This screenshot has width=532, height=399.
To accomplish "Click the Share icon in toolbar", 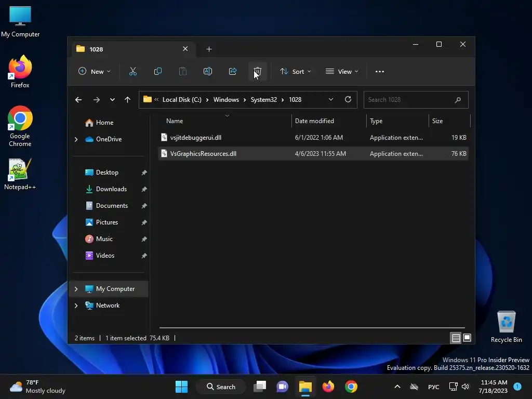I will (x=233, y=71).
